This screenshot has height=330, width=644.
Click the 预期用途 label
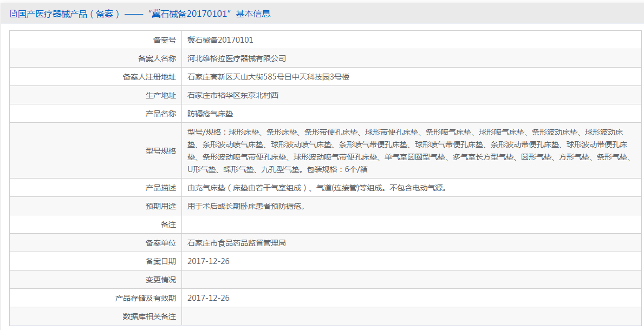pos(160,206)
